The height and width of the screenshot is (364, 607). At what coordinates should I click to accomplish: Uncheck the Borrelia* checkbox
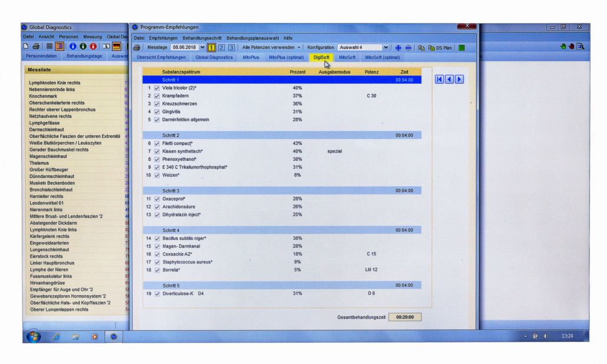157,270
